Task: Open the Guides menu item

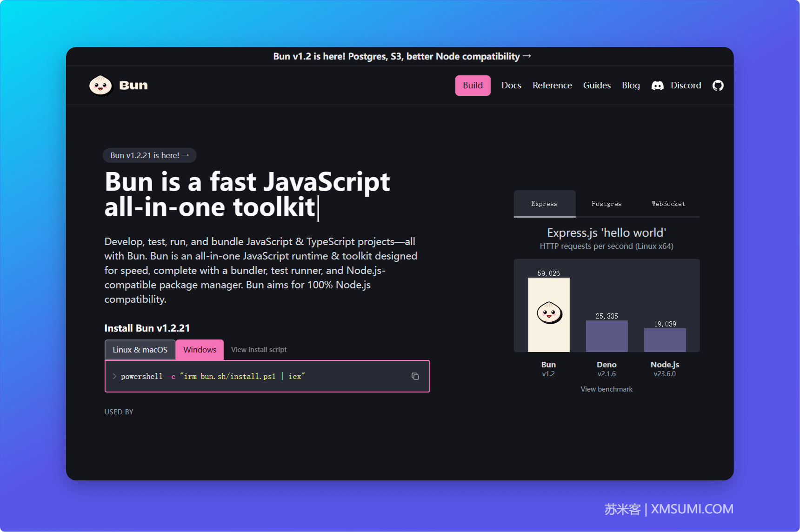Action: [597, 86]
